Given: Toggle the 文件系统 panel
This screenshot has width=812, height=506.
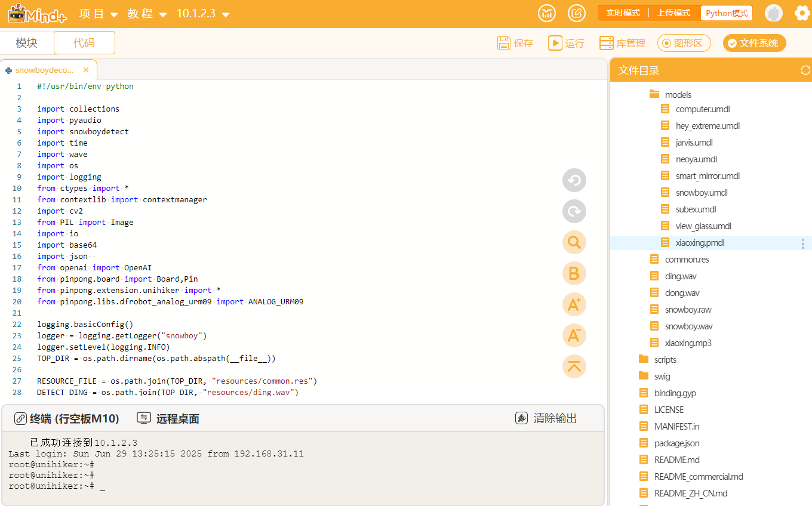Looking at the screenshot, I should coord(754,43).
